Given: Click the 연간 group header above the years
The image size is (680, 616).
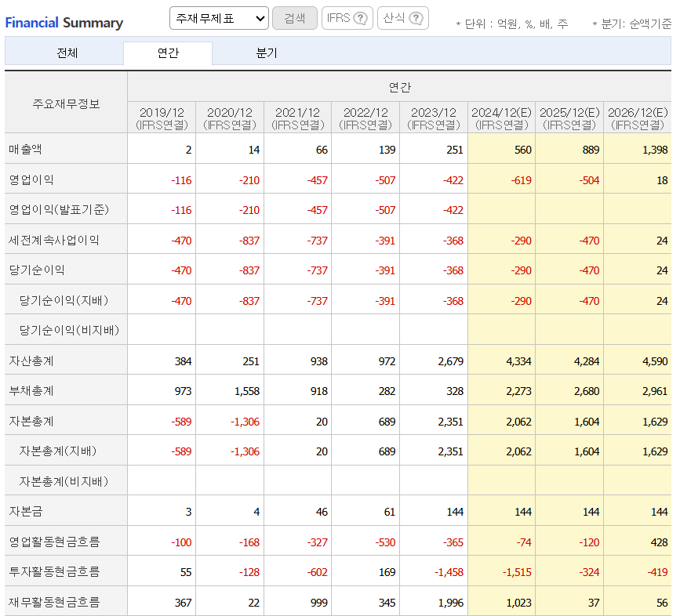Looking at the screenshot, I should (399, 87).
